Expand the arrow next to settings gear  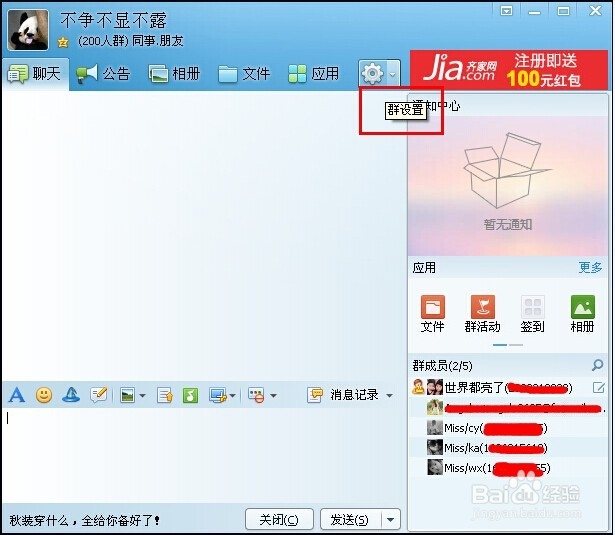[x=392, y=73]
